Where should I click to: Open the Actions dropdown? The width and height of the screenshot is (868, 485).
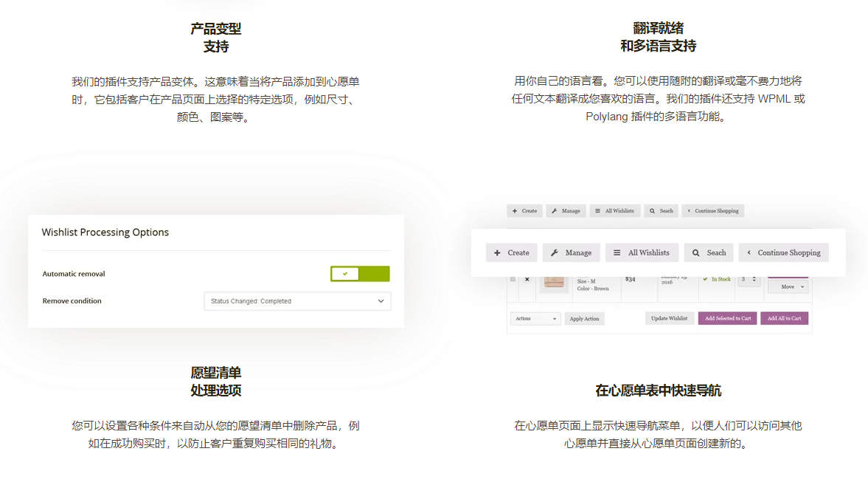[535, 319]
